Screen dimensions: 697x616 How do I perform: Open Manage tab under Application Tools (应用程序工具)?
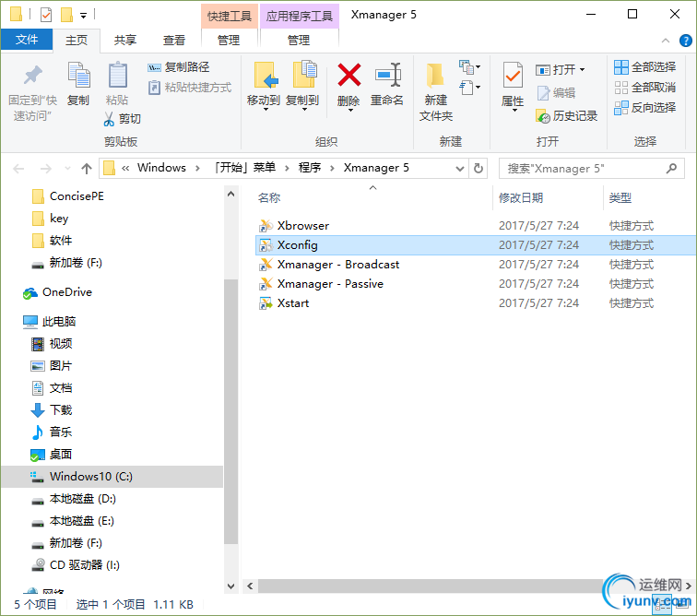pos(299,40)
